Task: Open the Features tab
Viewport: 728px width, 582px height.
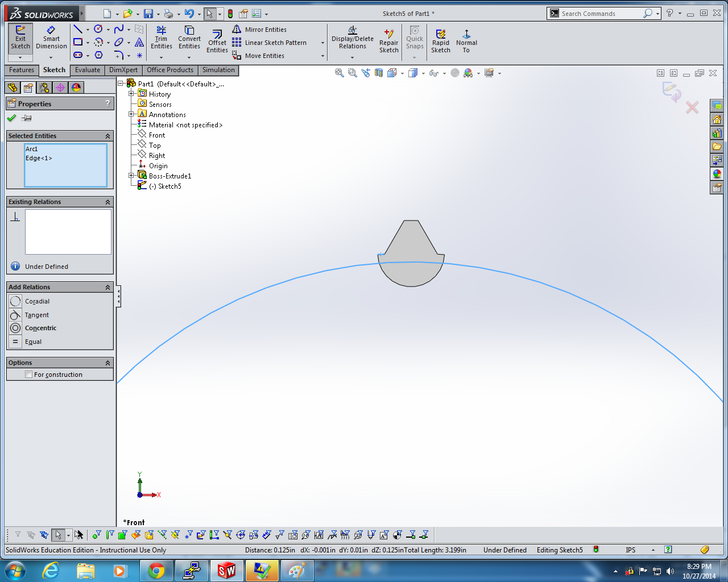Action: coord(22,70)
